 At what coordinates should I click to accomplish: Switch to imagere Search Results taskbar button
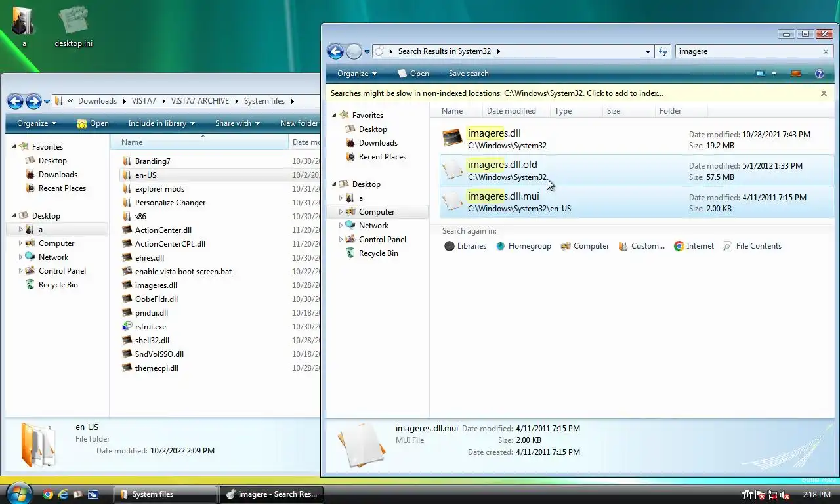[x=271, y=494]
